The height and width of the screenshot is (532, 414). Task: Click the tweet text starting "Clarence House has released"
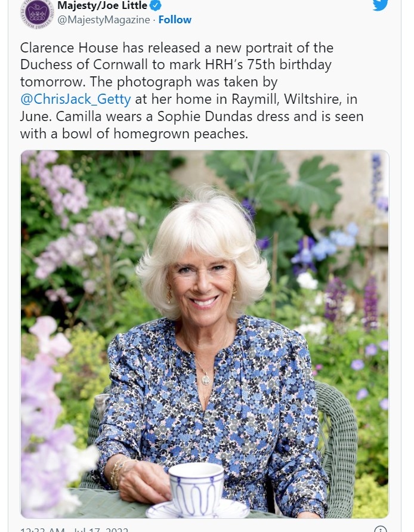[191, 91]
